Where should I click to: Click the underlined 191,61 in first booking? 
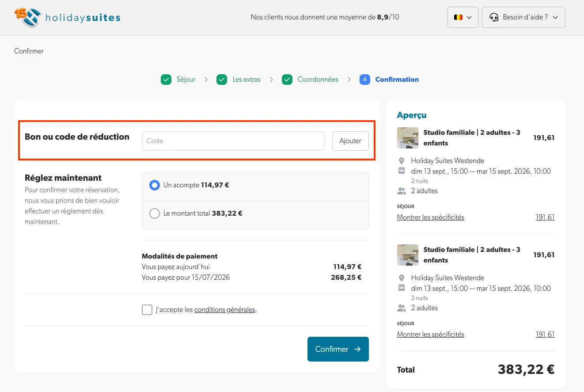(x=545, y=217)
